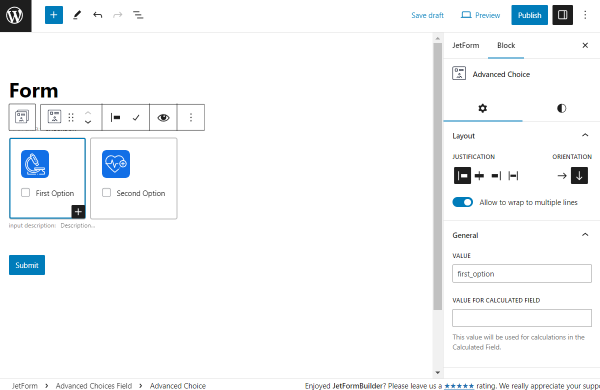Open the block inserter plus button

[54, 15]
